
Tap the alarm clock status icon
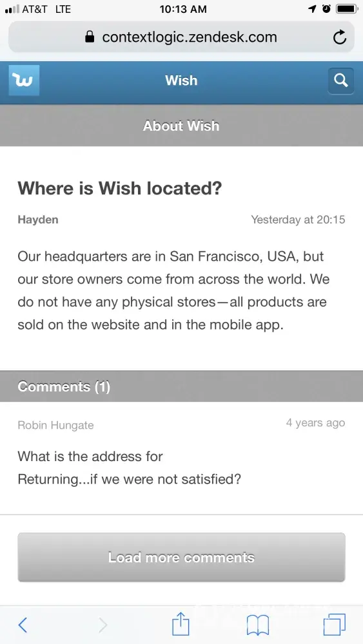pyautogui.click(x=326, y=8)
